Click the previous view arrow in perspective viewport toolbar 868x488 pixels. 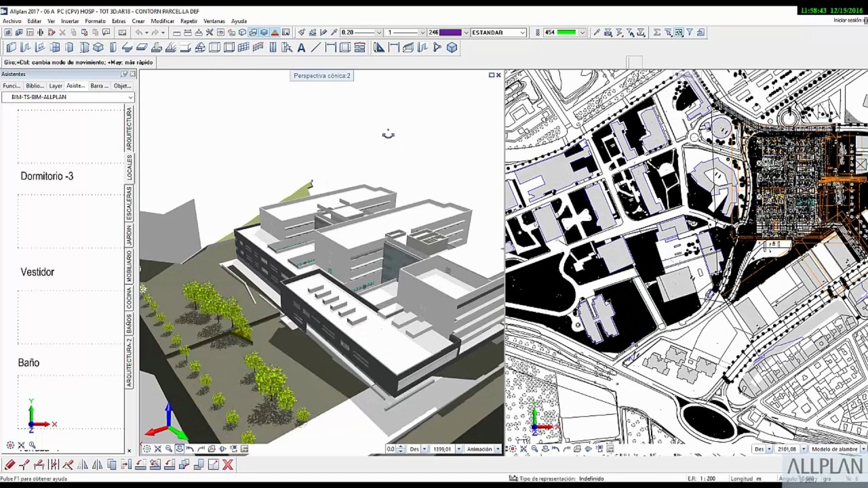[x=190, y=449]
